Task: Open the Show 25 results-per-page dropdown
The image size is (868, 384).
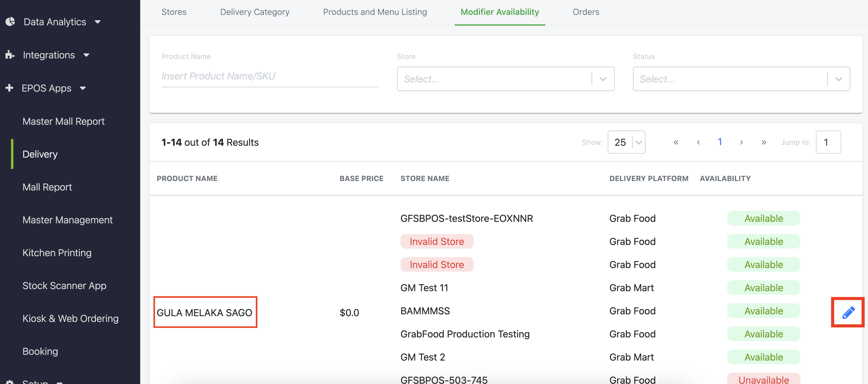Action: [x=626, y=142]
